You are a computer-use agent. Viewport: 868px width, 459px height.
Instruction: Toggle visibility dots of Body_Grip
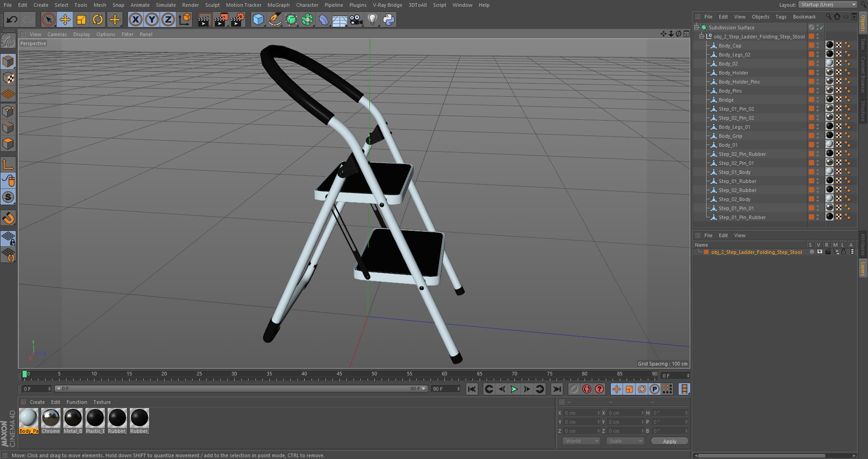point(818,136)
